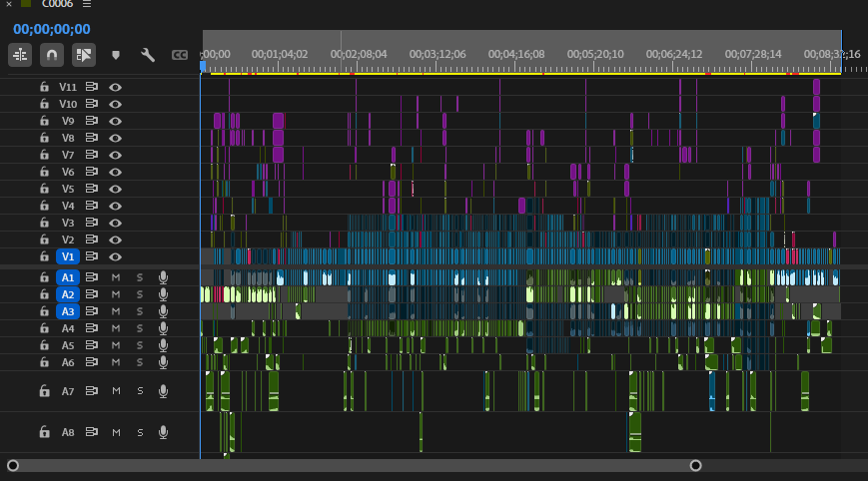Click left zoom scrollbar handle
Screen dimensions: 868x481
click(x=13, y=465)
